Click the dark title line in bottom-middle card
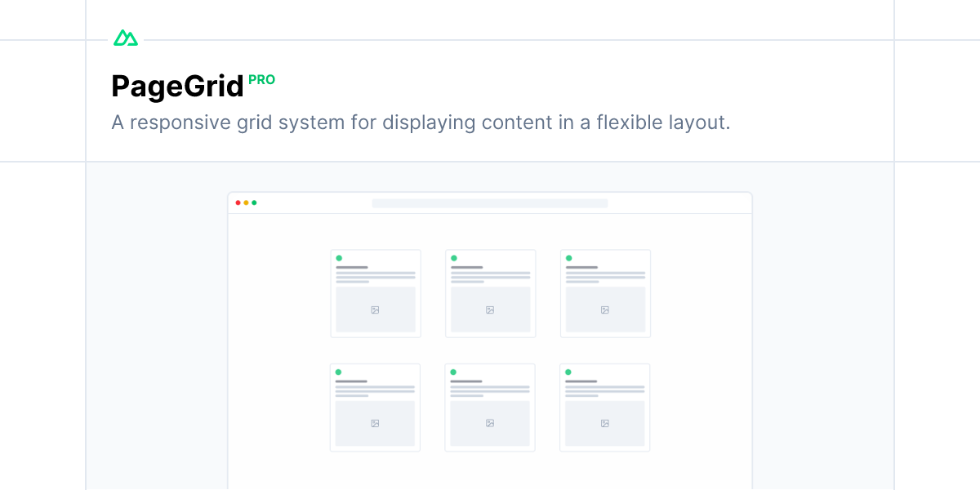The image size is (980, 490). coord(466,381)
